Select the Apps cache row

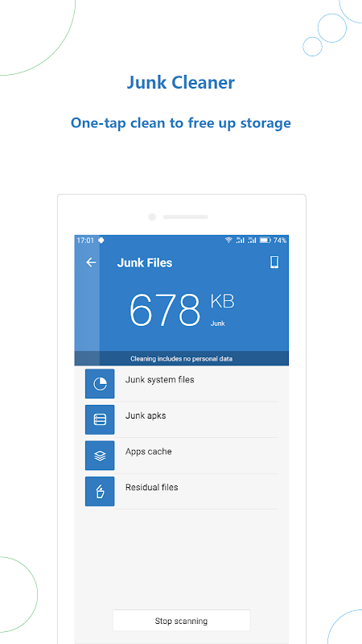pyautogui.click(x=182, y=456)
